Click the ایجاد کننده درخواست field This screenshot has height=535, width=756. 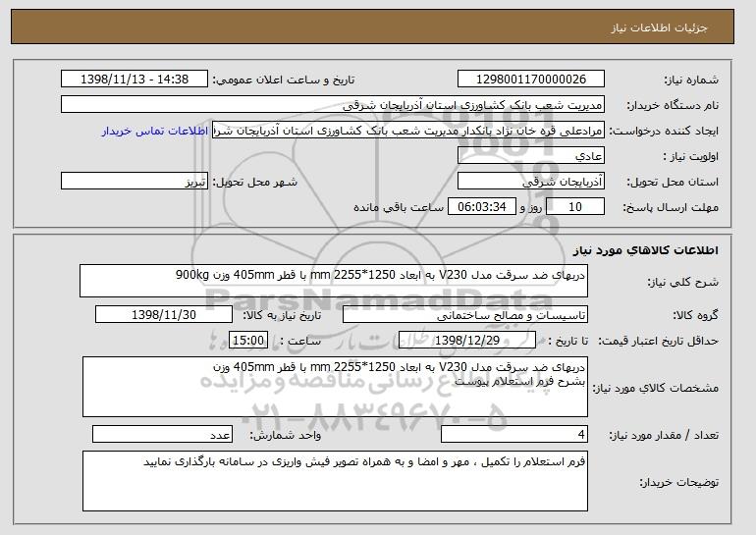[x=408, y=131]
